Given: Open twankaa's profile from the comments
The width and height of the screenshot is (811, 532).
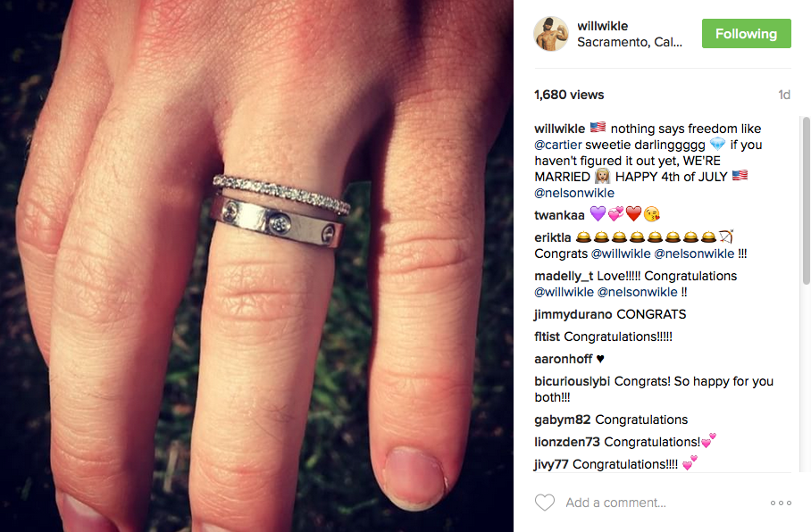Looking at the screenshot, I should pyautogui.click(x=559, y=215).
